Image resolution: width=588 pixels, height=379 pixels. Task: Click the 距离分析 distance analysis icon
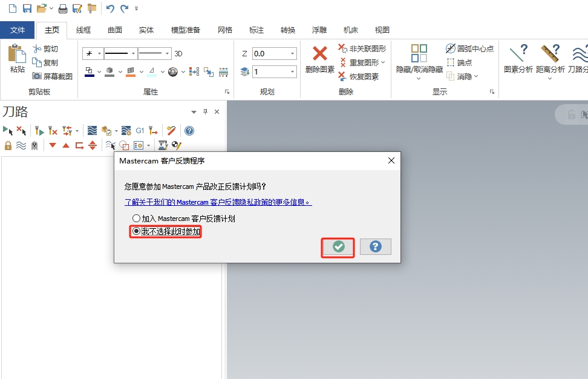552,59
